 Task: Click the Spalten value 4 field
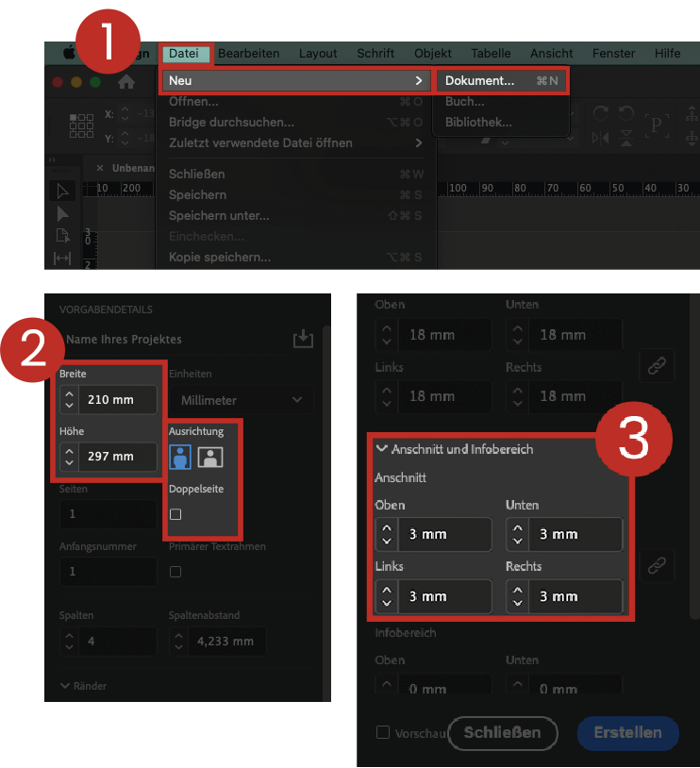(x=118, y=642)
